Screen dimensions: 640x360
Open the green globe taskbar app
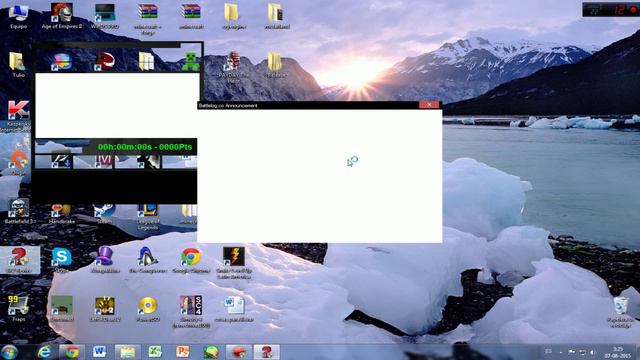(211, 352)
